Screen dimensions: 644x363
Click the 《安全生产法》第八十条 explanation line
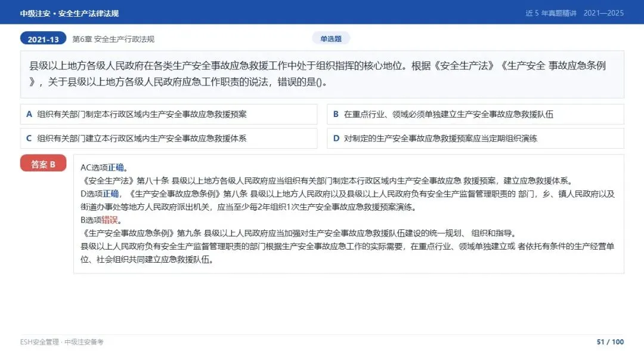327,180
